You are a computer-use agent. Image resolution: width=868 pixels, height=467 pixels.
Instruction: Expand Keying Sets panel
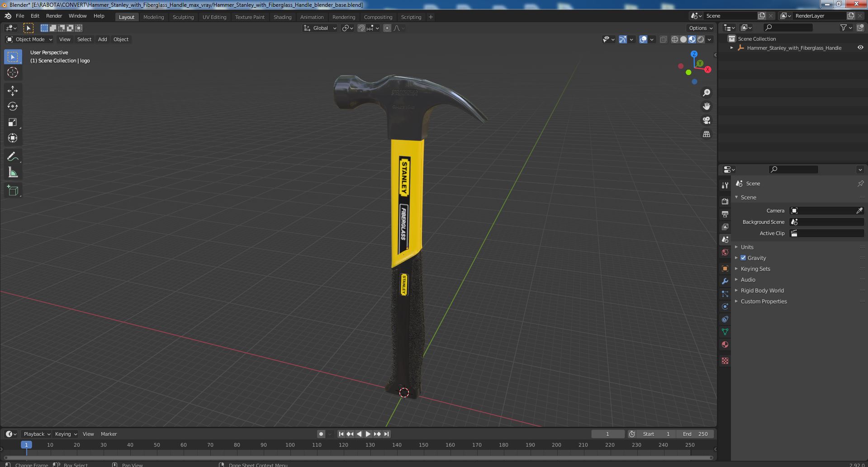[x=755, y=269]
